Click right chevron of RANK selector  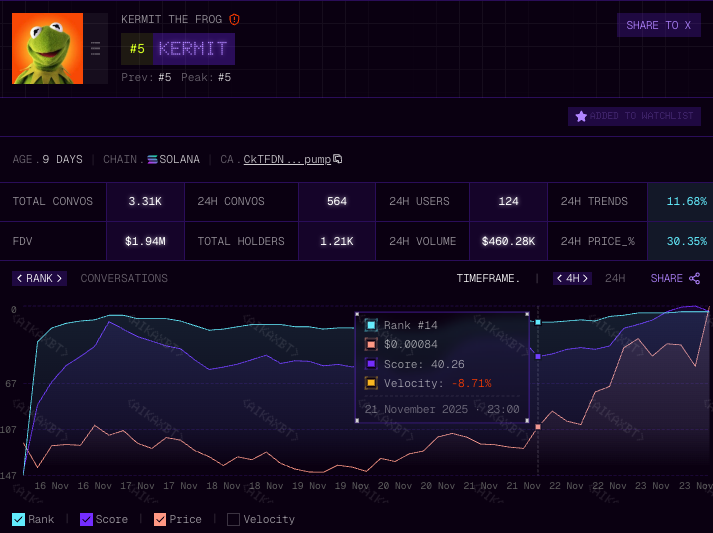click(59, 278)
